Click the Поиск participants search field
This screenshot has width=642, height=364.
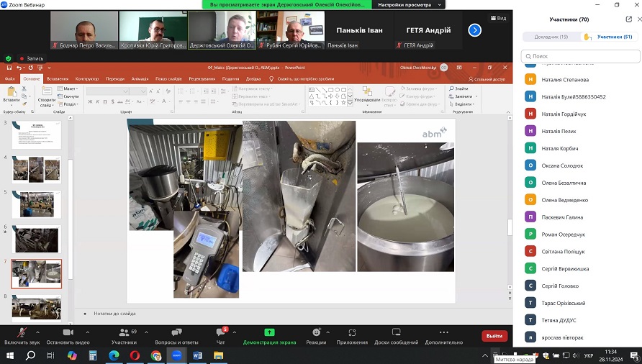pyautogui.click(x=581, y=56)
